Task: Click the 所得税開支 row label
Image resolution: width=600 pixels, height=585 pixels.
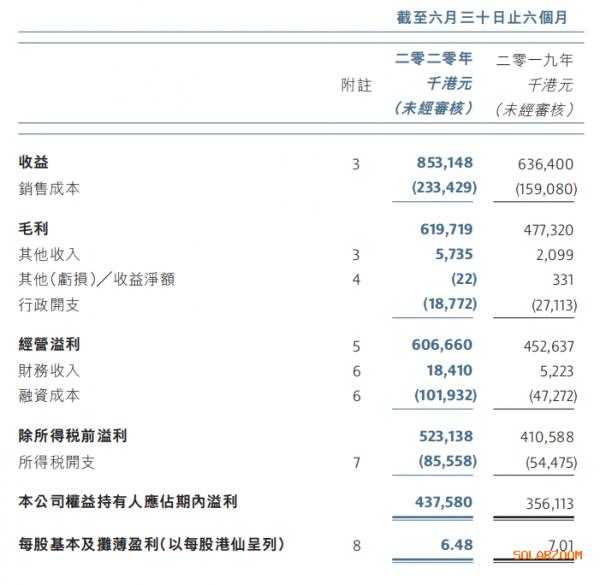Action: [x=57, y=463]
